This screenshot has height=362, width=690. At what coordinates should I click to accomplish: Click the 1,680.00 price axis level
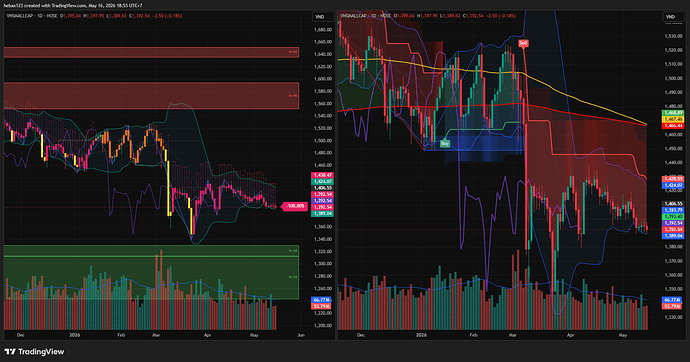(x=323, y=30)
